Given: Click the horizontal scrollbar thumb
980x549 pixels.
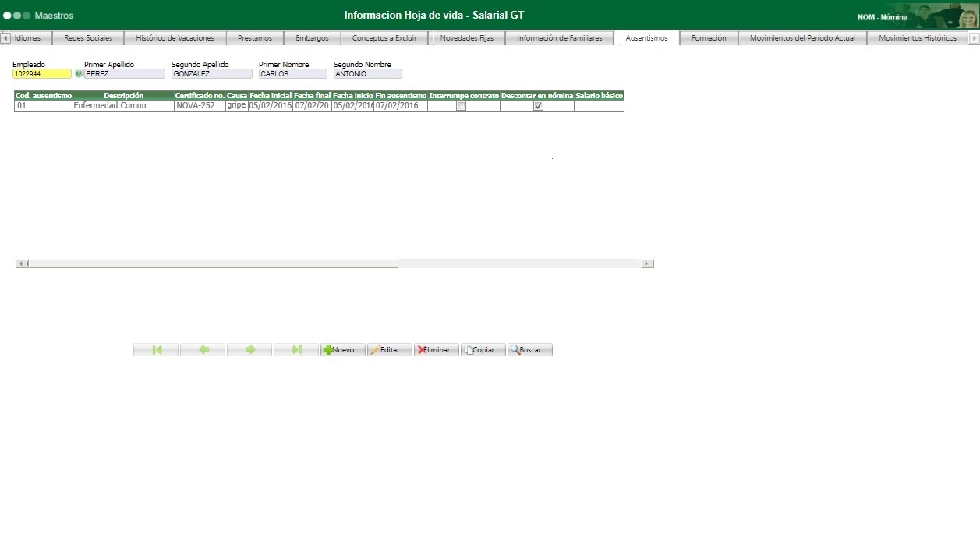Looking at the screenshot, I should (213, 264).
